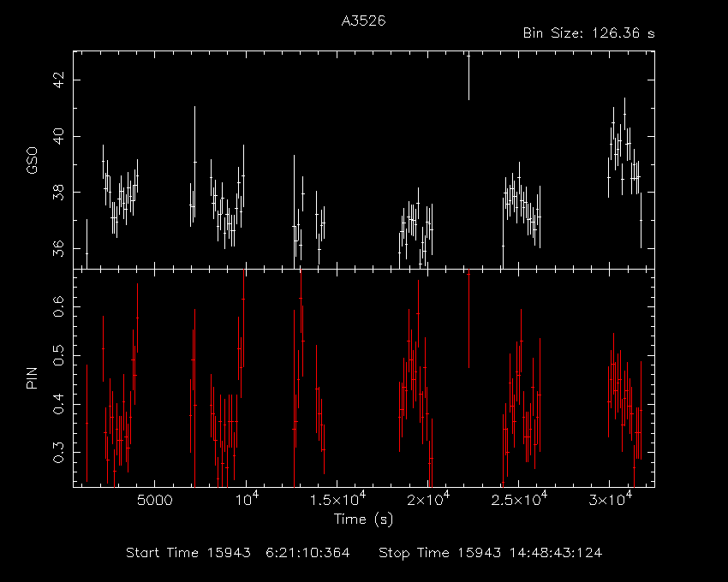Click the GSO y-axis label
The image size is (728, 582).
click(x=32, y=161)
